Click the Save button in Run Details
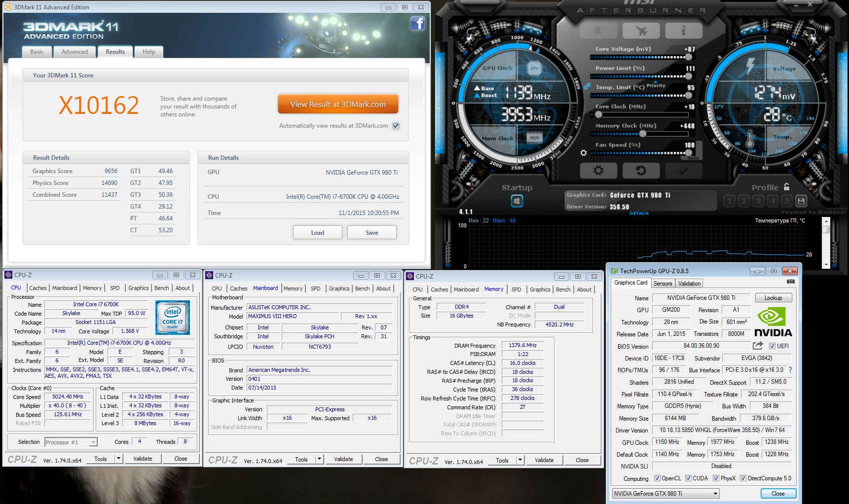Viewport: 849px width, 504px height. coord(372,233)
